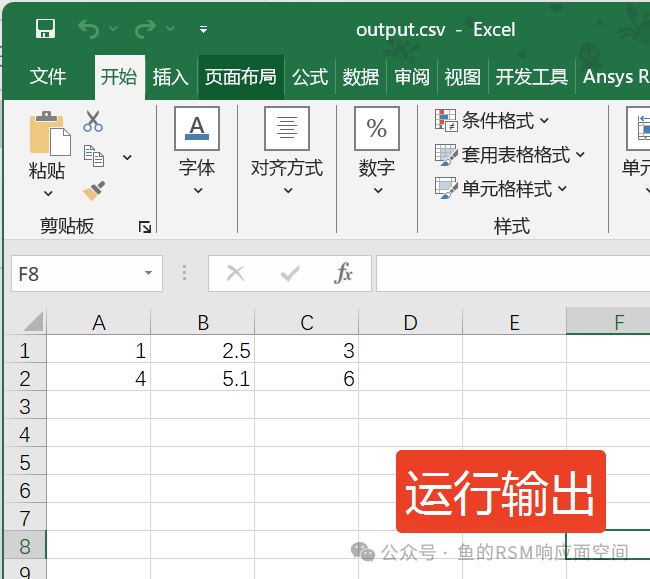Viewport: 650px width, 579px height.
Task: Open the 套用表格格式 dropdown
Action: click(x=510, y=155)
